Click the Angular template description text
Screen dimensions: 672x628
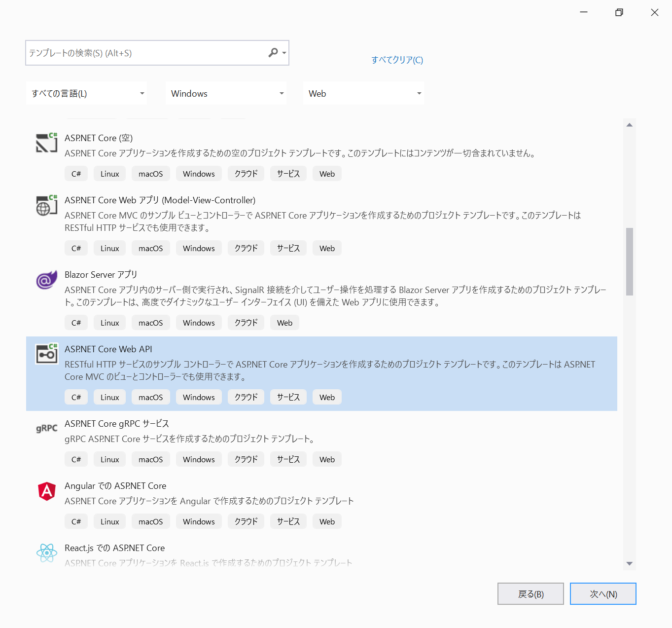(209, 501)
